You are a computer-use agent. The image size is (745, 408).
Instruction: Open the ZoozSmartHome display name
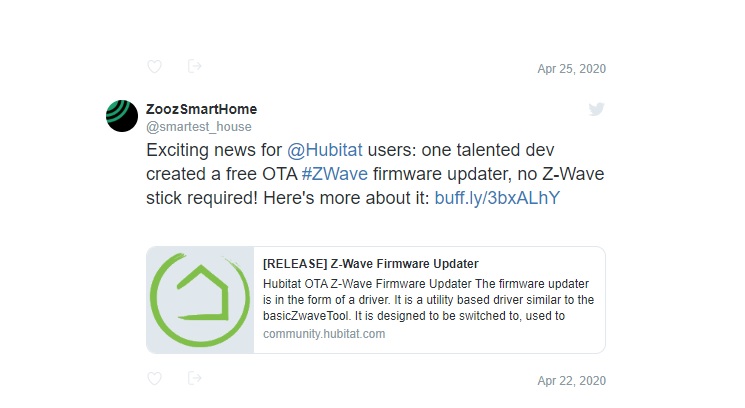pos(208,109)
